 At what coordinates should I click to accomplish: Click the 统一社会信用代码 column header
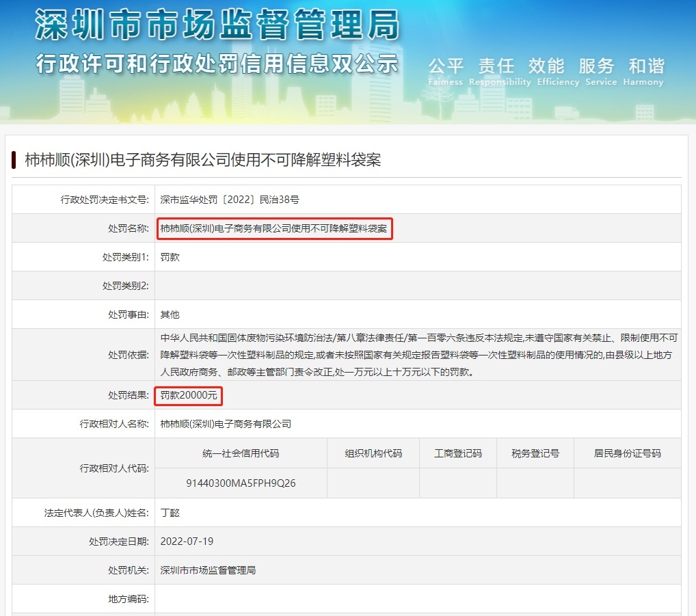(241, 453)
